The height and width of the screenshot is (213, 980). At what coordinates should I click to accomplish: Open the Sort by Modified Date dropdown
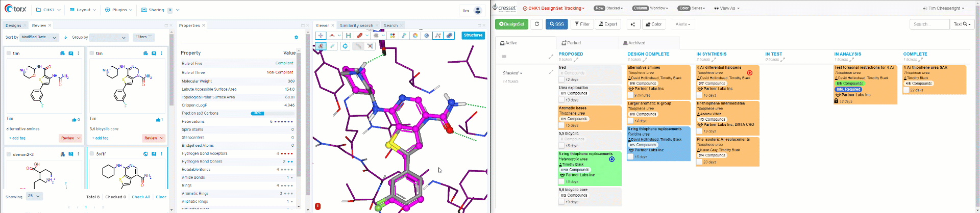[39, 37]
